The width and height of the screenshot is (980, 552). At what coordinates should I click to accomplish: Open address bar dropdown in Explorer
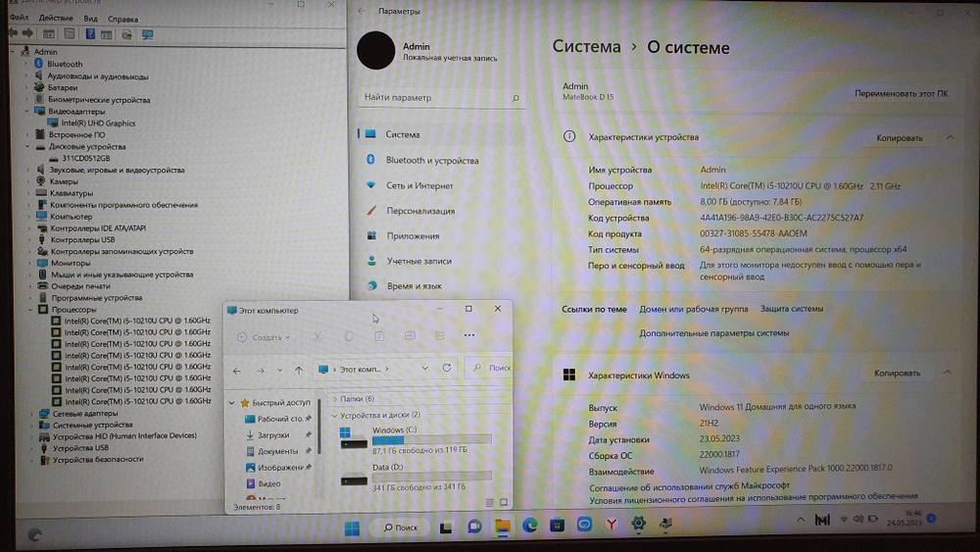[425, 369]
